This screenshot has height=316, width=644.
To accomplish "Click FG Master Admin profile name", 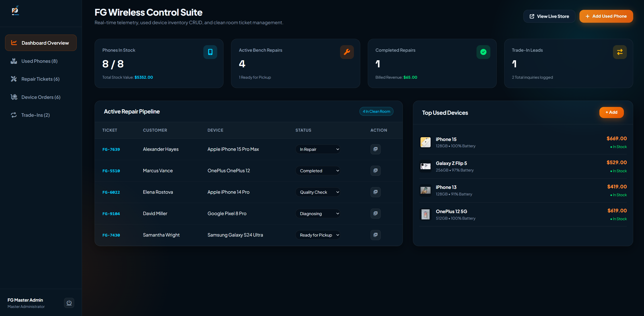I will (x=25, y=300).
